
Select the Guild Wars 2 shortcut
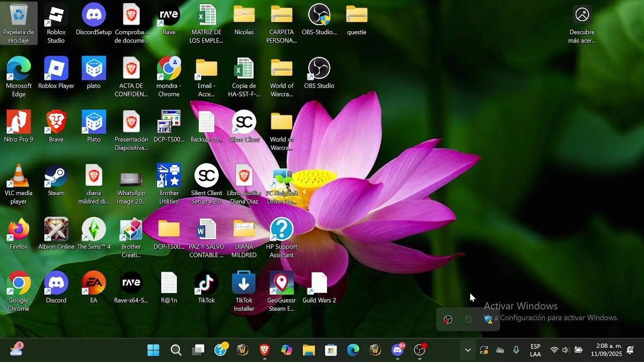pyautogui.click(x=319, y=288)
